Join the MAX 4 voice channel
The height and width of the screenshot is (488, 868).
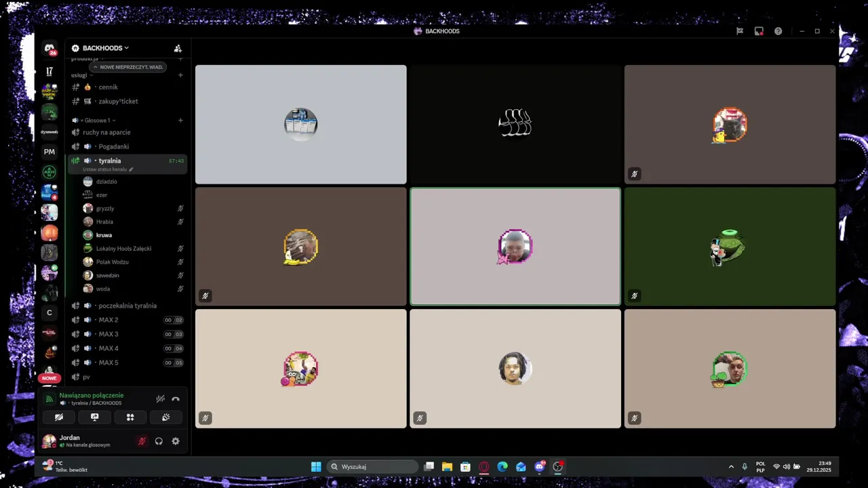coord(127,348)
